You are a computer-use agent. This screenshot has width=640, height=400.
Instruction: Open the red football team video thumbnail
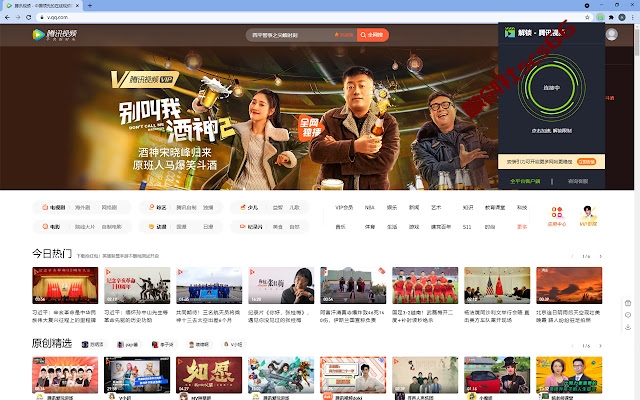[x=425, y=285]
